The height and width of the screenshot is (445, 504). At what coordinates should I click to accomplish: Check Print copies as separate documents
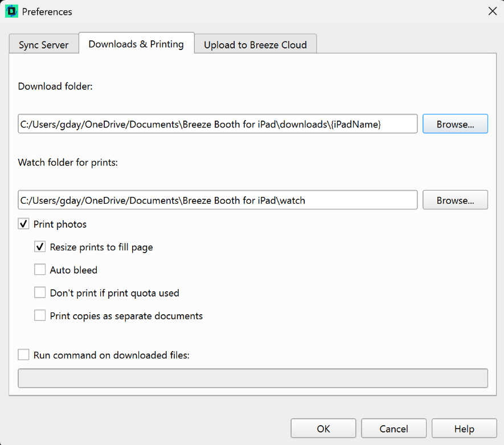click(40, 315)
